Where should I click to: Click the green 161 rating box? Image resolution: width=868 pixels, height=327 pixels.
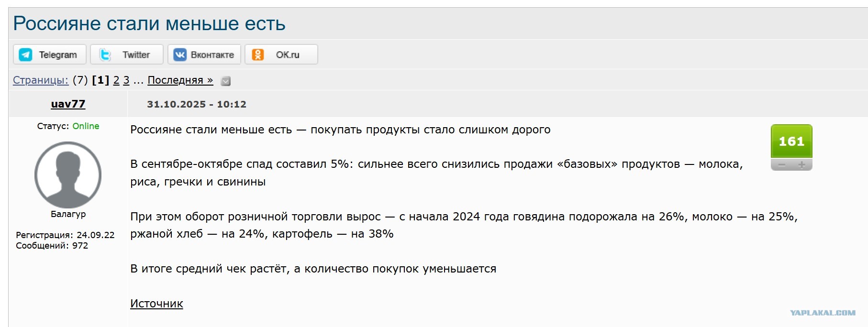coord(791,141)
